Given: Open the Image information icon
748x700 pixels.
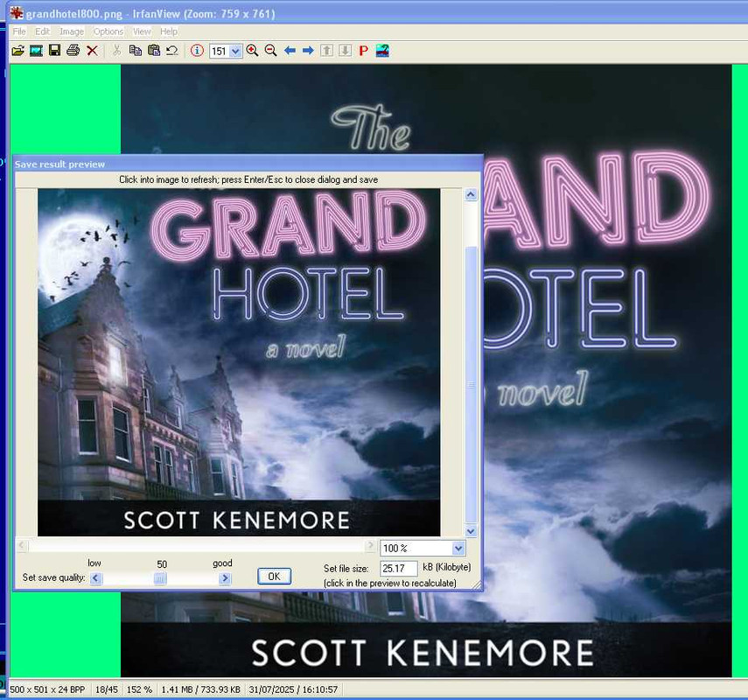Looking at the screenshot, I should point(197,51).
